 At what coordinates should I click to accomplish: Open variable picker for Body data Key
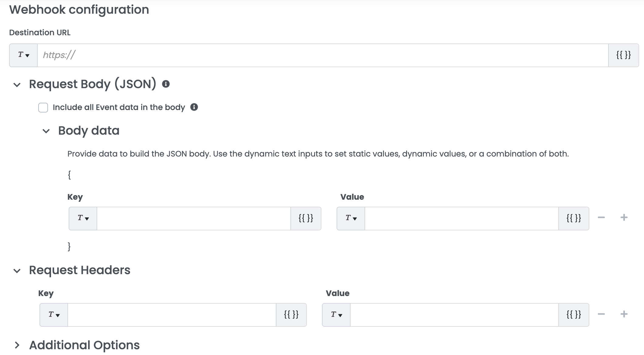click(306, 218)
